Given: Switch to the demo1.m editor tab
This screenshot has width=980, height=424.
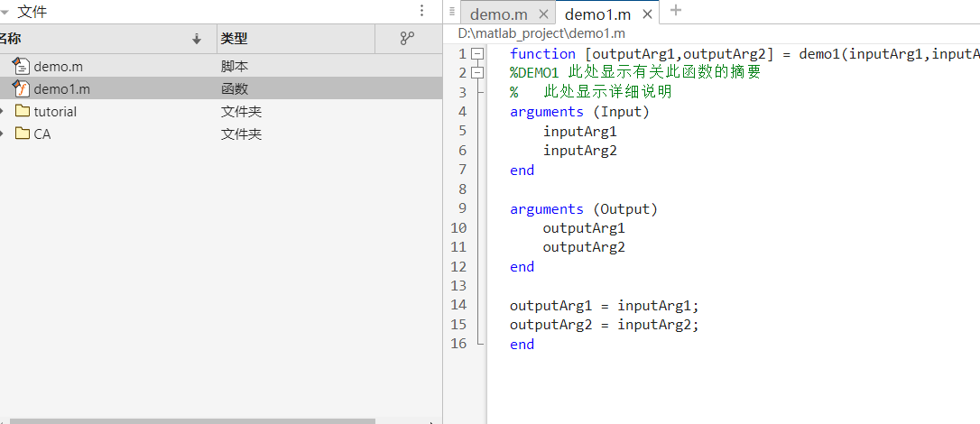Looking at the screenshot, I should coord(598,14).
